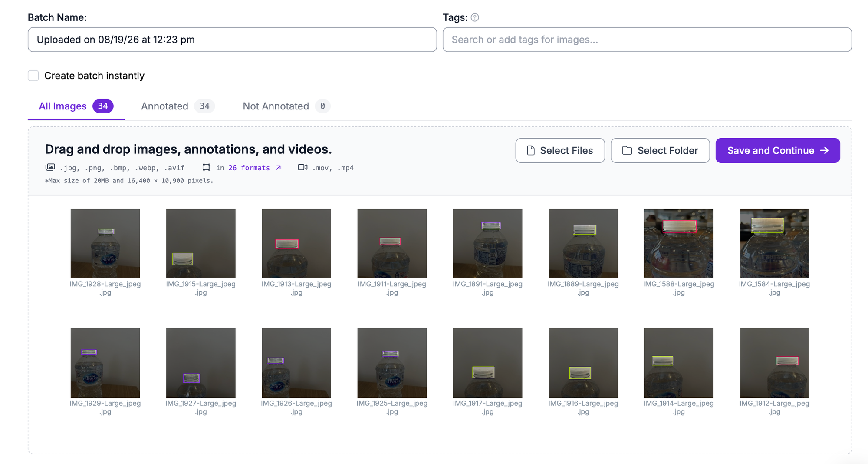This screenshot has width=868, height=464.
Task: Enable the Create batch instantly checkbox
Action: (33, 76)
